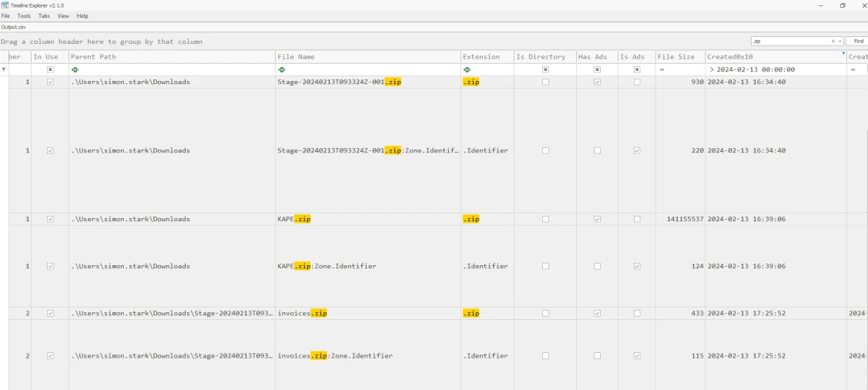The image size is (868, 390).
Task: Sort by the File Name column header
Action: click(368, 56)
